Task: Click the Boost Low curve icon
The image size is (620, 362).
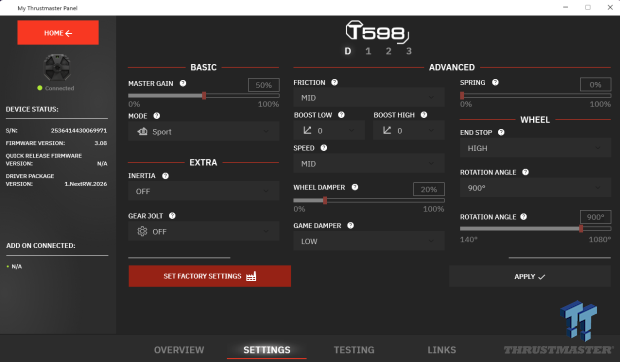Action: click(x=307, y=130)
